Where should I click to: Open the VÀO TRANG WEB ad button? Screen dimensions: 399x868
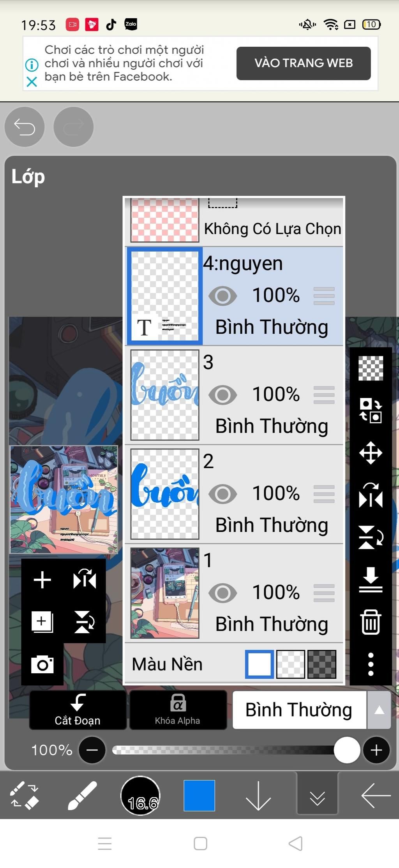[304, 63]
